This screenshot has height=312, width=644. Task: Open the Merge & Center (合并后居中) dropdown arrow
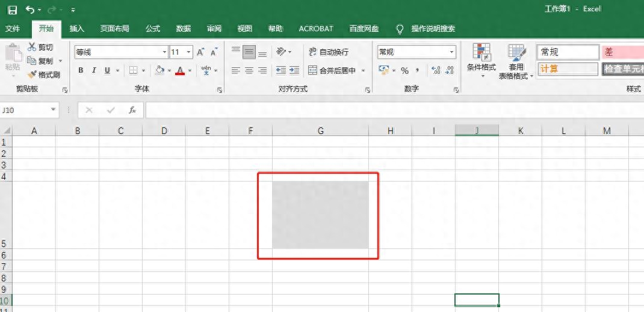pos(364,71)
